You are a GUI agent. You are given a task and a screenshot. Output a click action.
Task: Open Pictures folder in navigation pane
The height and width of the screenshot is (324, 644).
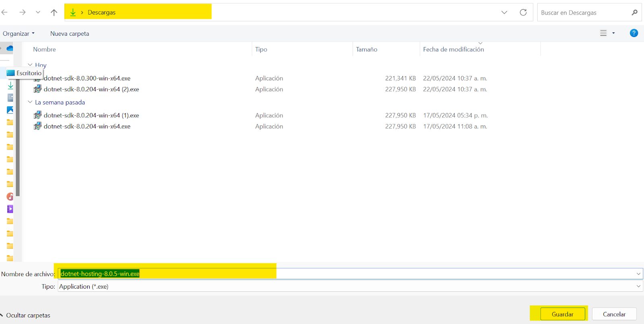coord(10,110)
